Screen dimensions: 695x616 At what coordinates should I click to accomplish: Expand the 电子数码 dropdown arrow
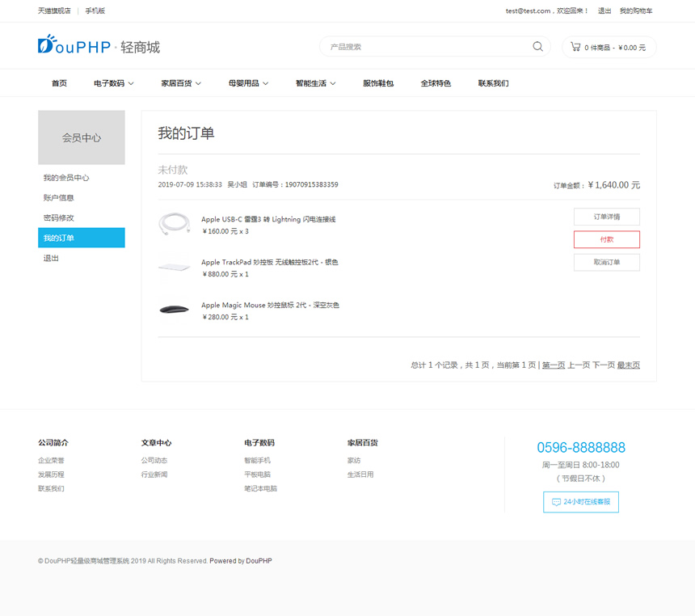point(131,83)
